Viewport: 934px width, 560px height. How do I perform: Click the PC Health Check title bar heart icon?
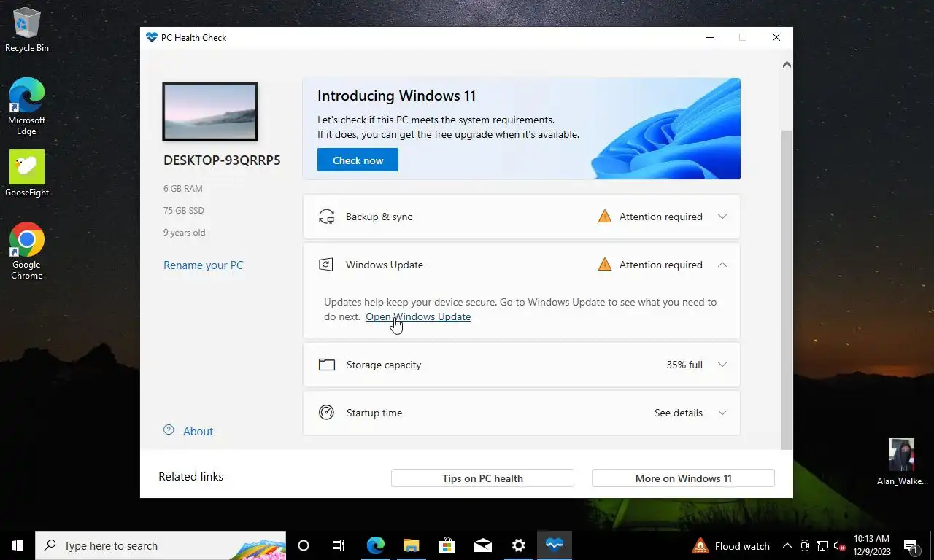point(152,37)
